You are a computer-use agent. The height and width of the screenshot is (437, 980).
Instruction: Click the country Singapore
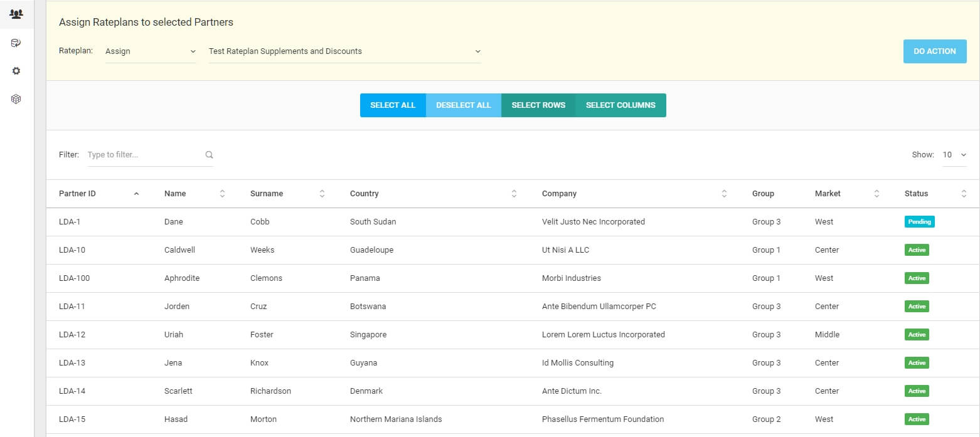(368, 335)
